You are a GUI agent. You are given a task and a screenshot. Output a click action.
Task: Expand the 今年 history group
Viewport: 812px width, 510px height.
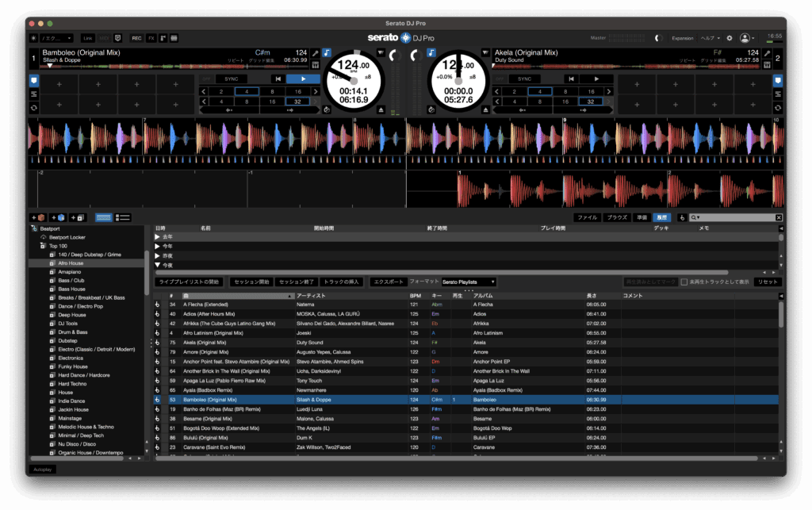pyautogui.click(x=157, y=247)
